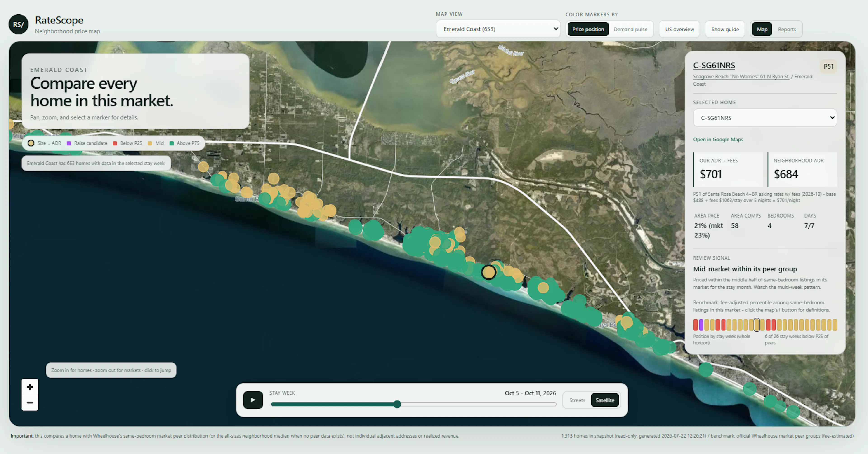Screen dimensions: 868x454
Task: Click the RS/ RateScope logo icon
Action: 18,24
